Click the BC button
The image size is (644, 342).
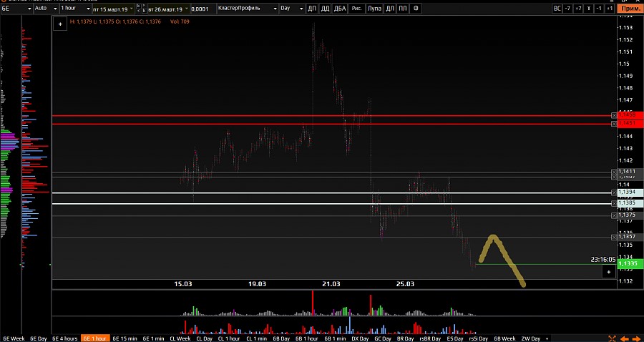click(x=557, y=9)
